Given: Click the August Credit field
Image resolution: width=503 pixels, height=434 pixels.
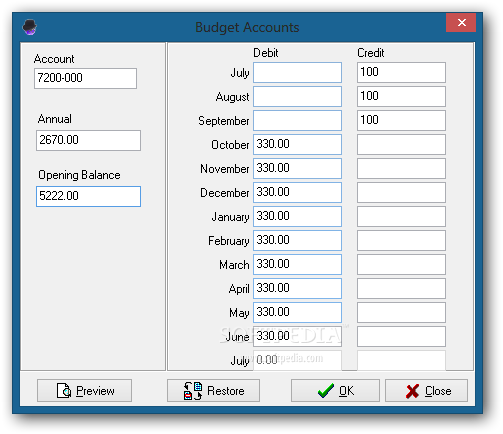Looking at the screenshot, I should click(401, 96).
